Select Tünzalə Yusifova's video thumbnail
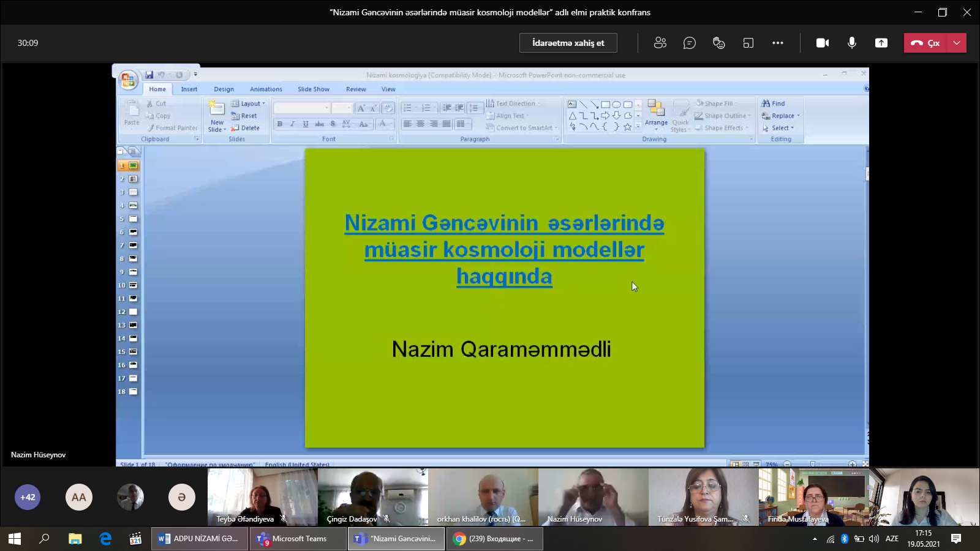This screenshot has height=551, width=980. (x=703, y=497)
